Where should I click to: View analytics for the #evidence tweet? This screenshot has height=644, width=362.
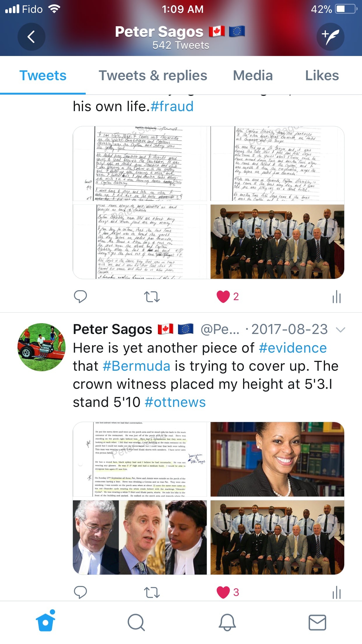(336, 592)
